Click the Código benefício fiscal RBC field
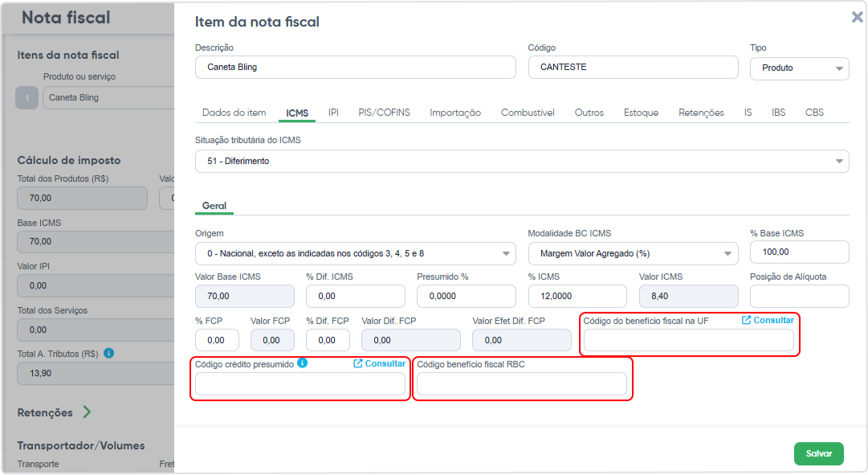Viewport: 868px width, 475px height. [521, 383]
